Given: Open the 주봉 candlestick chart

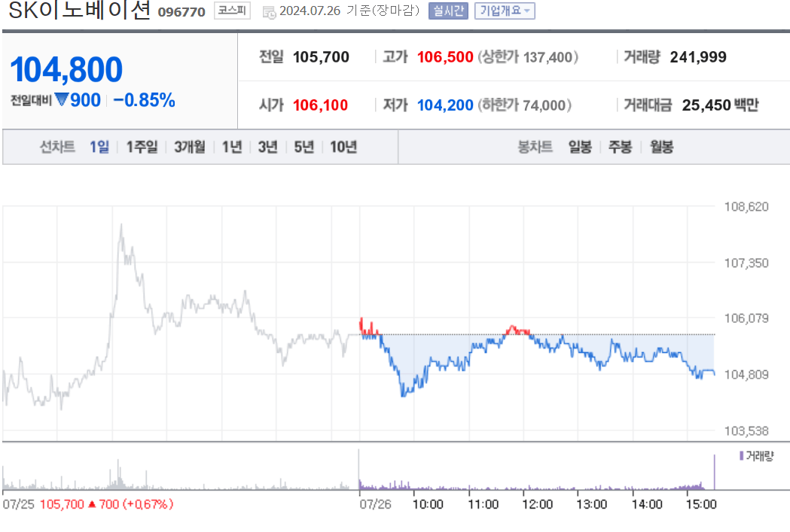Looking at the screenshot, I should pyautogui.click(x=621, y=147).
